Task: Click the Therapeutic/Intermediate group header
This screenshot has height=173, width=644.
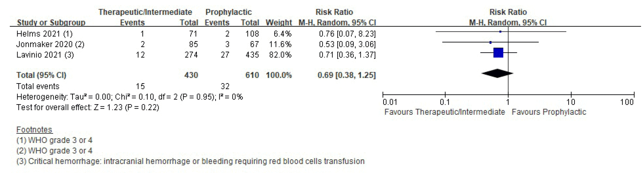Action: pos(145,12)
